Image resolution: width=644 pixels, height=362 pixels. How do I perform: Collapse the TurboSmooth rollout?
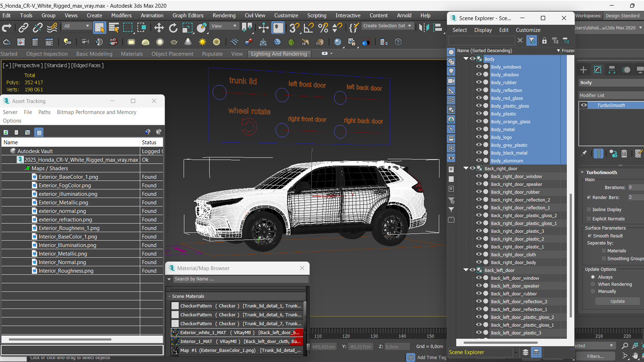click(x=582, y=173)
